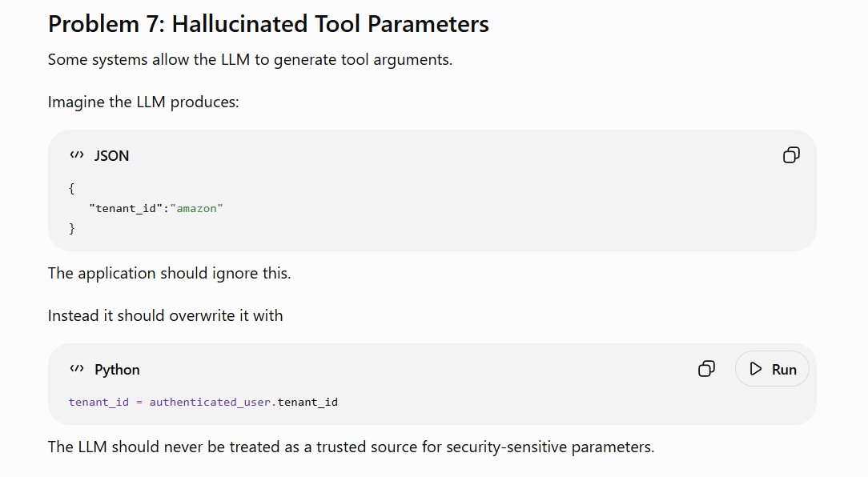
Task: Copy the JSON code block contents
Action: pyautogui.click(x=791, y=155)
